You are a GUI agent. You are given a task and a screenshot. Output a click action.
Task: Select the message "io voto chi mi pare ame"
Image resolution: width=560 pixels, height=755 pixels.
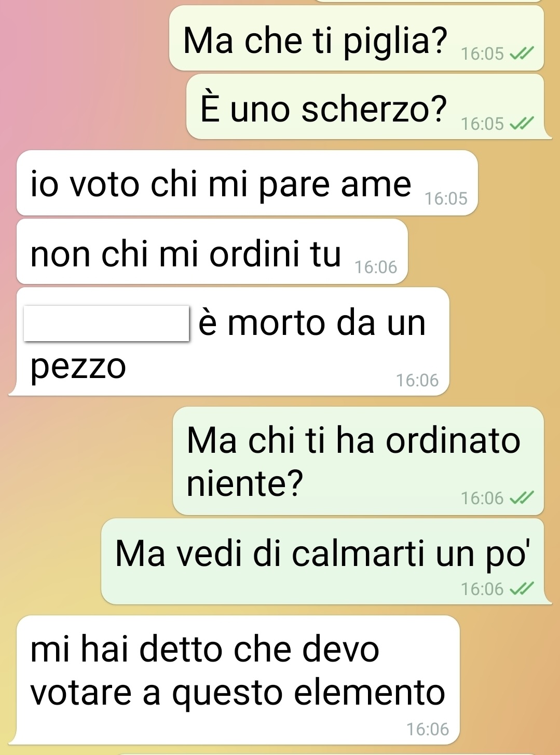click(247, 183)
